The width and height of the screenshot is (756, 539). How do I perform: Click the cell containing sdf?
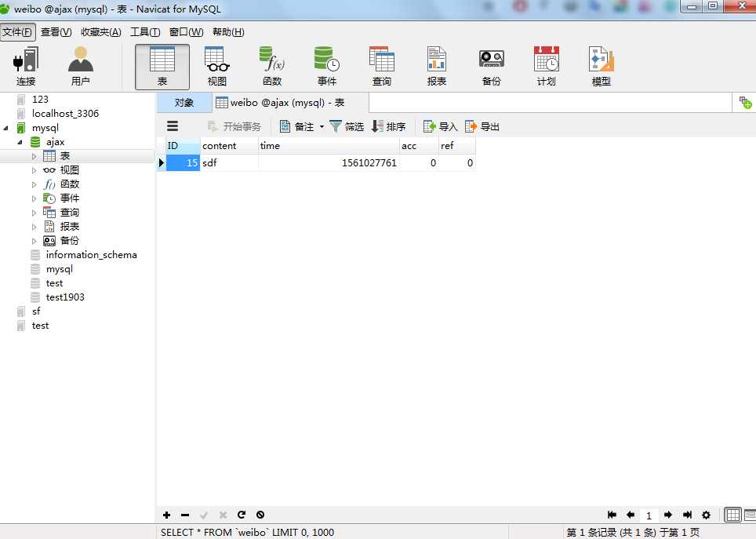click(x=229, y=163)
